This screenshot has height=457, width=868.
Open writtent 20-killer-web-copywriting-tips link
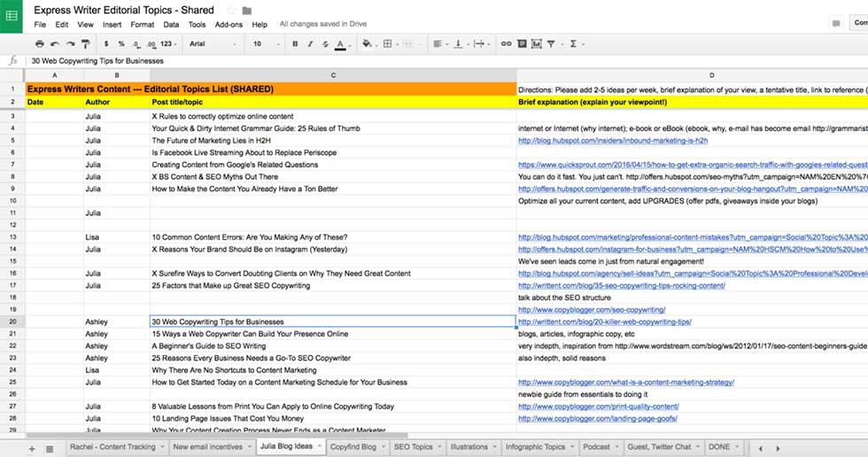coord(604,322)
